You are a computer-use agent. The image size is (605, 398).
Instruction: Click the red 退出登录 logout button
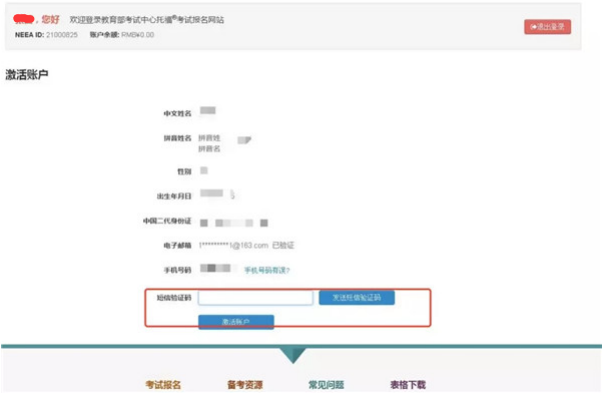pos(547,27)
